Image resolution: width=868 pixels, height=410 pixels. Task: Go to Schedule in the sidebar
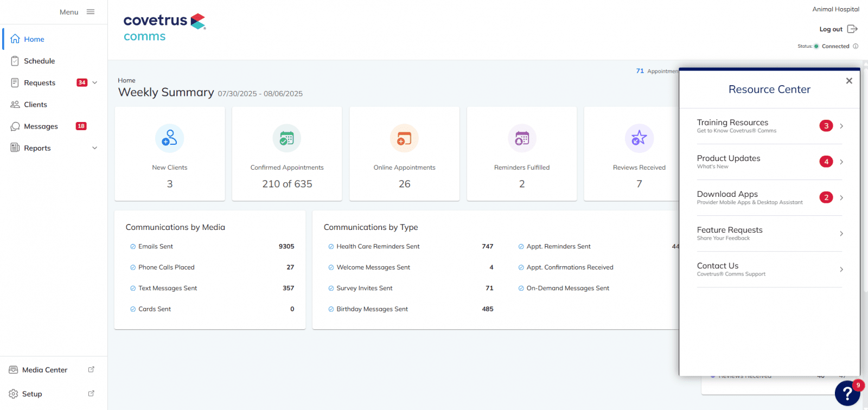[x=39, y=61]
